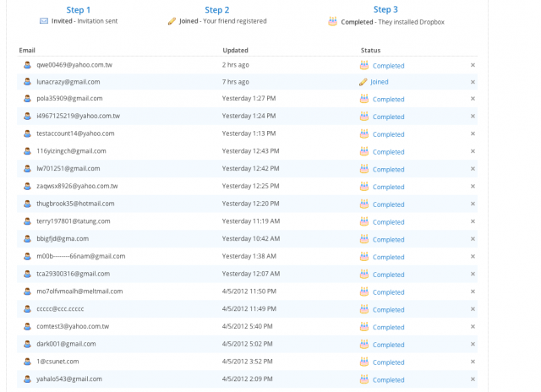Screen dimensions: 541x392
Task: Remove lw701251@gmail.com with its X icon
Action: pyautogui.click(x=473, y=169)
